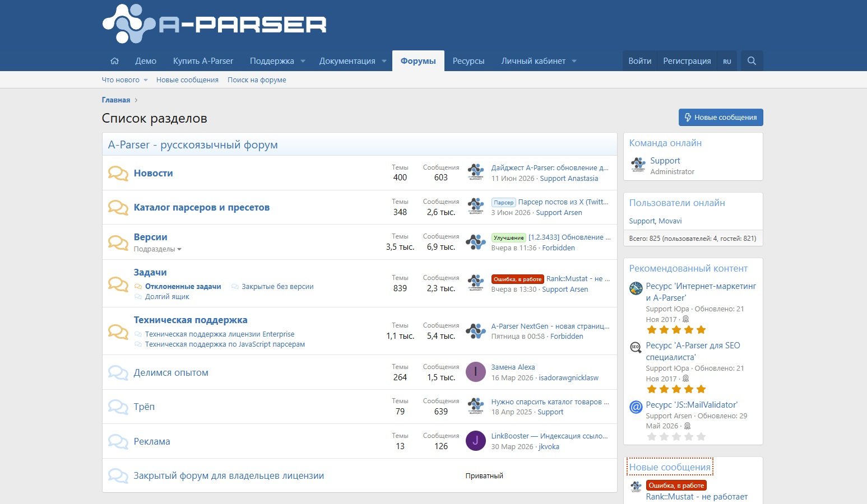This screenshot has width=867, height=504.
Task: Open Rank::Mustat - не работает thread
Action: tap(697, 497)
